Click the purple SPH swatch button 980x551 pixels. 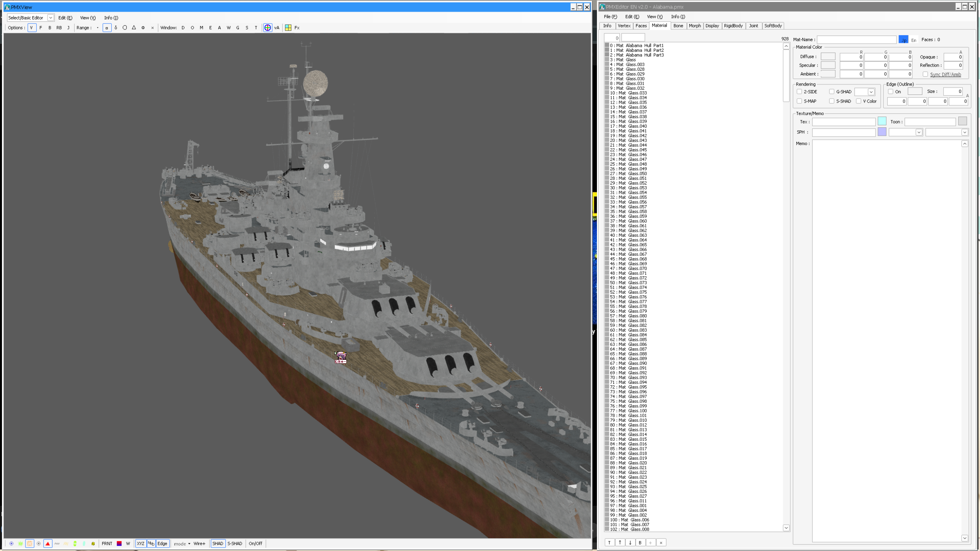[x=882, y=132]
